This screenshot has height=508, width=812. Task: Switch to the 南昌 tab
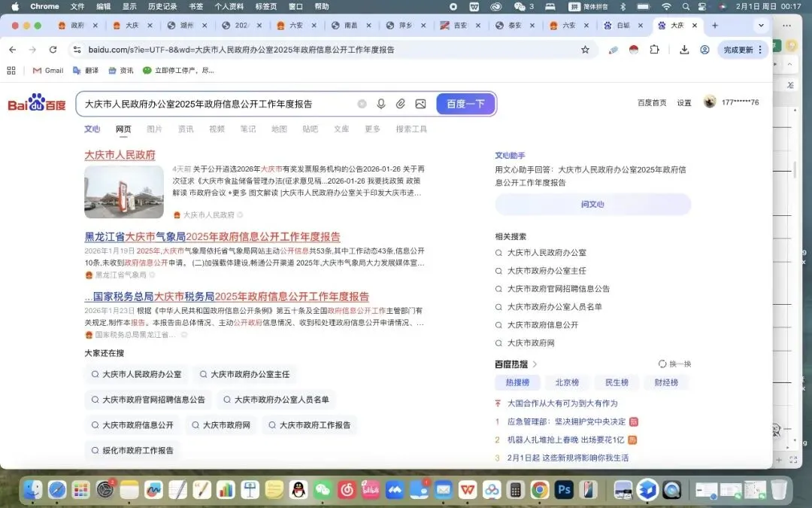351,26
